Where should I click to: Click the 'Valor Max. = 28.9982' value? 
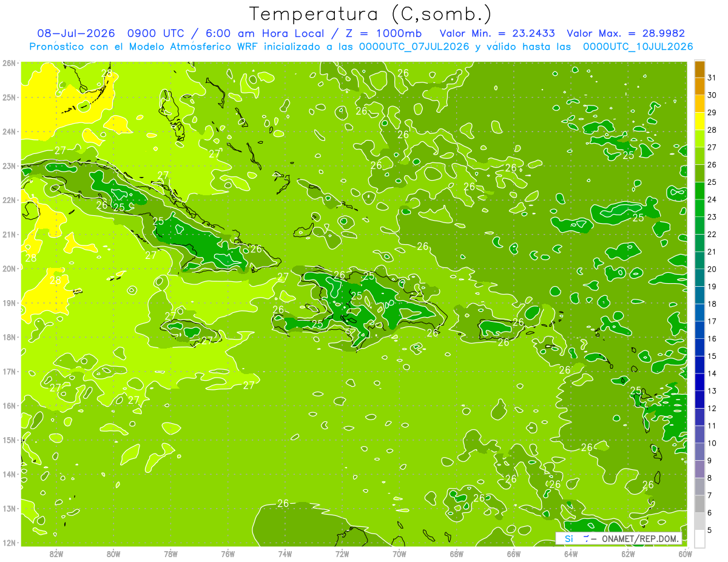[625, 33]
